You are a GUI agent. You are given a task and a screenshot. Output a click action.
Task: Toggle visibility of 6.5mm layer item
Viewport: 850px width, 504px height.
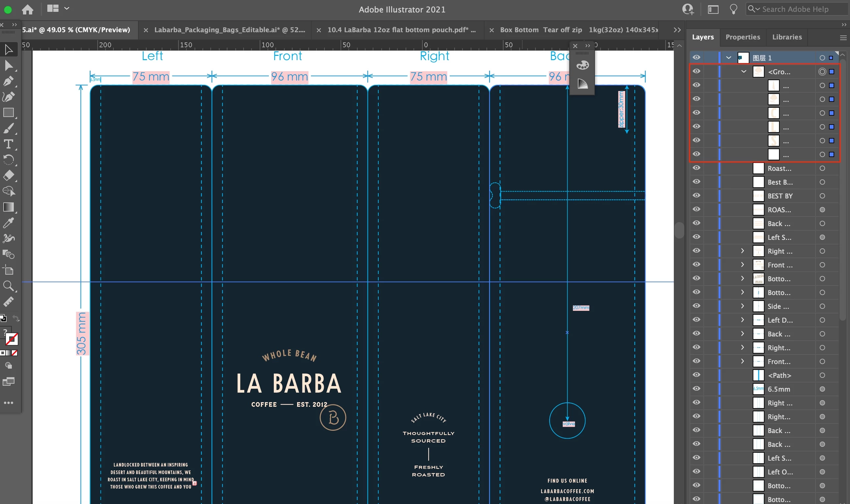pos(697,389)
